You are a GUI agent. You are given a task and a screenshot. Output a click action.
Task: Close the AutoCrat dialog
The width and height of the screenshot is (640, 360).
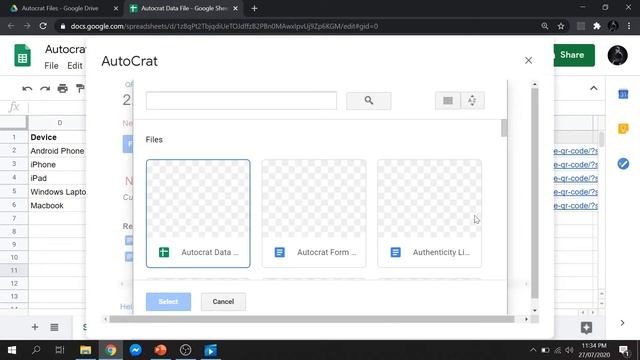point(528,60)
